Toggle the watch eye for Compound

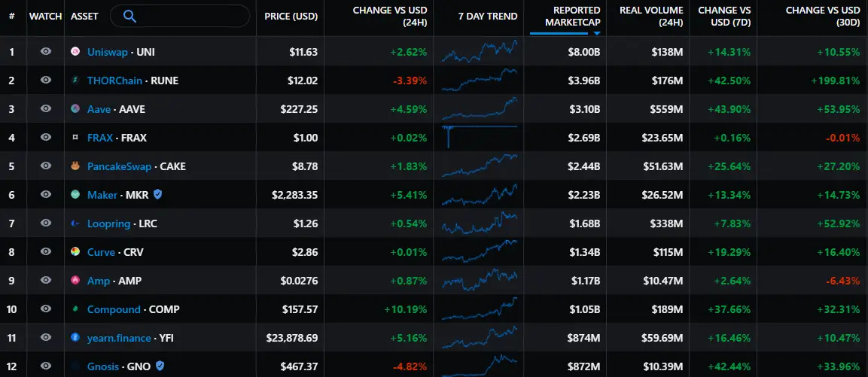46,309
